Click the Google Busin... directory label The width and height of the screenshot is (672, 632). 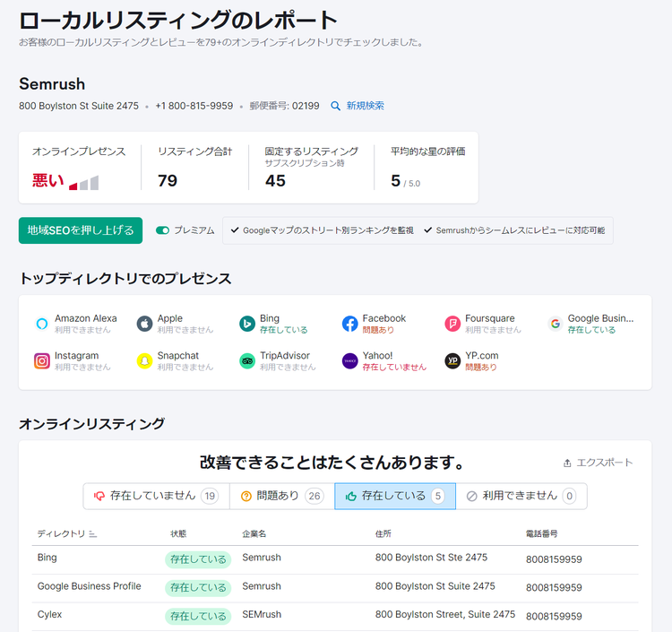click(600, 318)
